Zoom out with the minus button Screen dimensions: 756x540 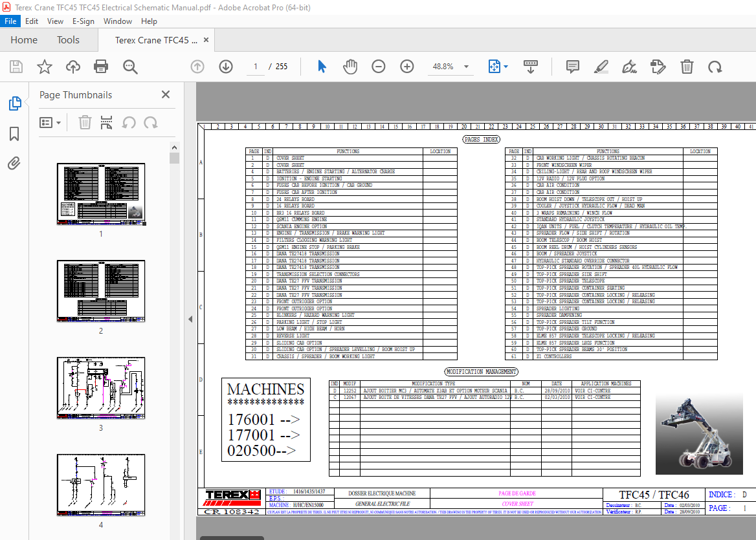coord(379,67)
